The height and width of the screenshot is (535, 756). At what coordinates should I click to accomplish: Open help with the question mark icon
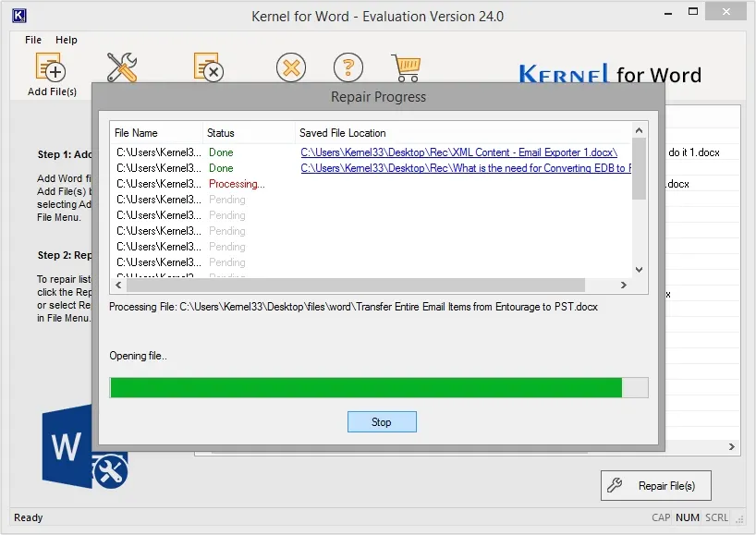[348, 67]
